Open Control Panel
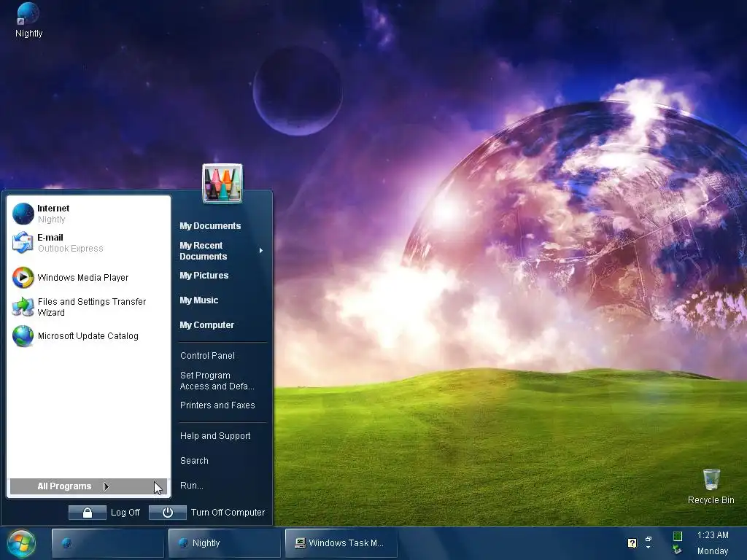Image resolution: width=747 pixels, height=560 pixels. click(207, 355)
